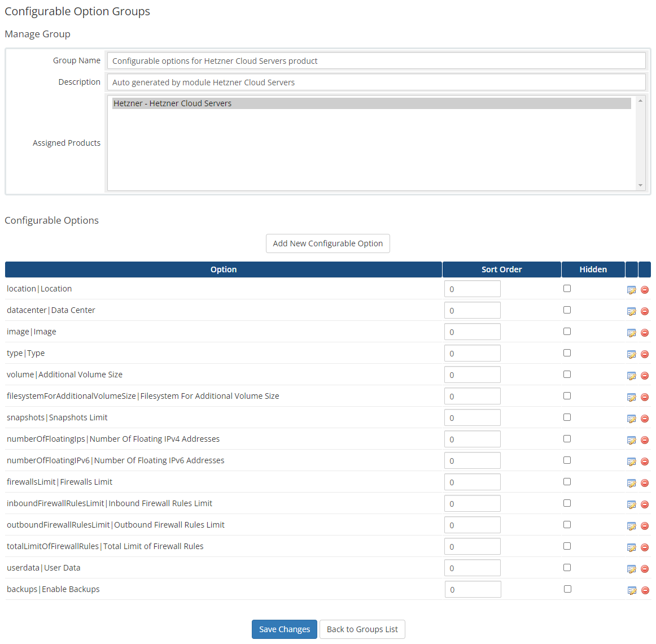Check Hidden for the Enable Backups option

pos(567,589)
